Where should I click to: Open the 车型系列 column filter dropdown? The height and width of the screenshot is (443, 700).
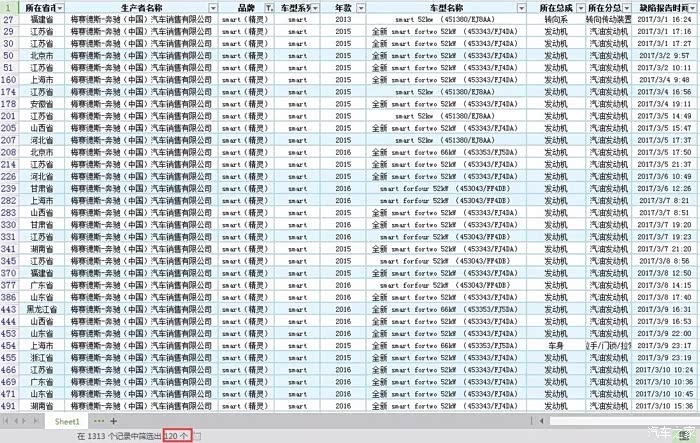coord(315,8)
